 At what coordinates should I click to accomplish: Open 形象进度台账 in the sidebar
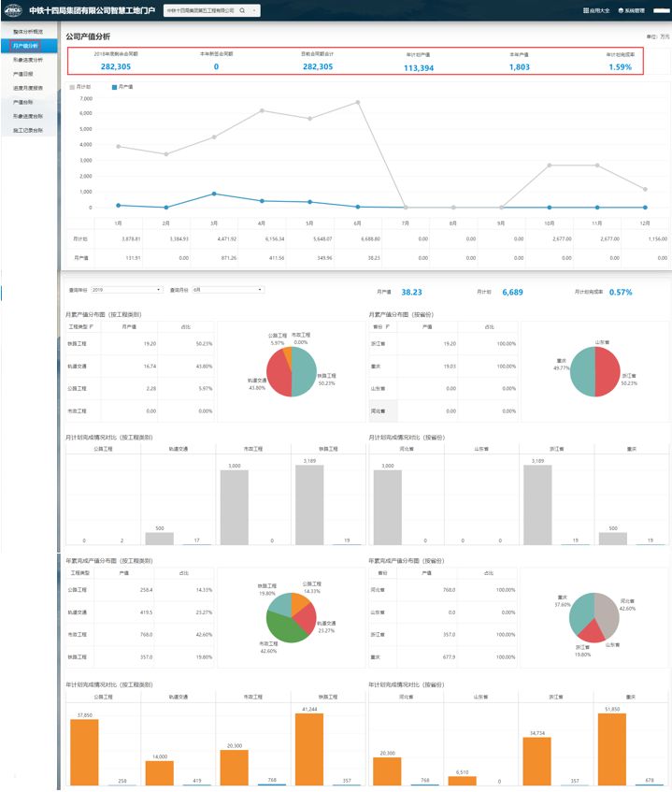[28, 117]
